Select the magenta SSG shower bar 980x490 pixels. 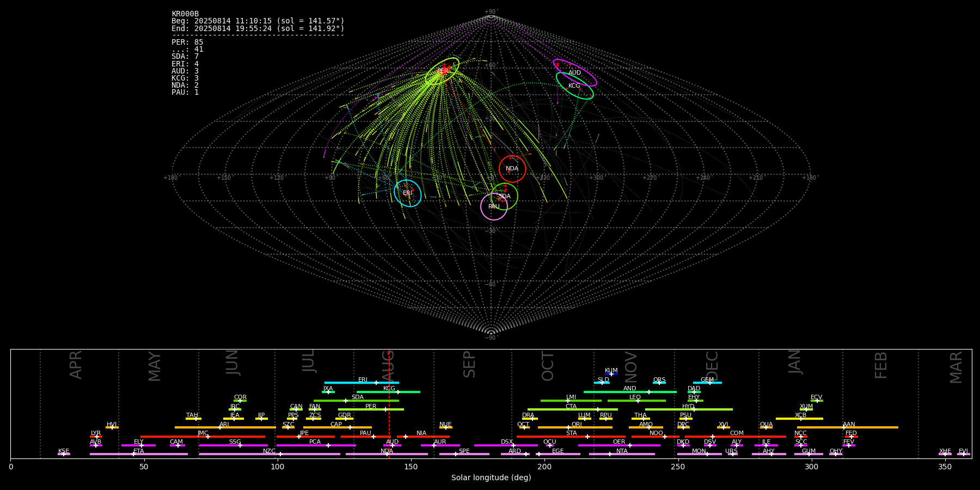pyautogui.click(x=234, y=445)
